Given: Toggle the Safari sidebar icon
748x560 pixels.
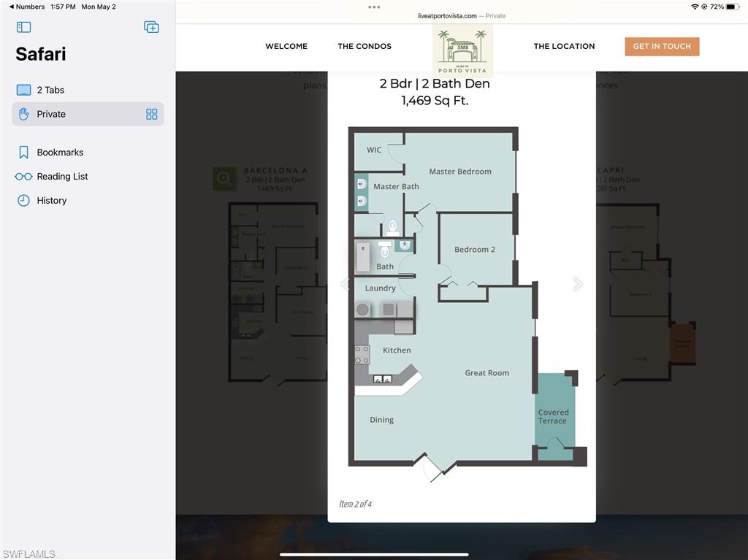Looking at the screenshot, I should [23, 27].
